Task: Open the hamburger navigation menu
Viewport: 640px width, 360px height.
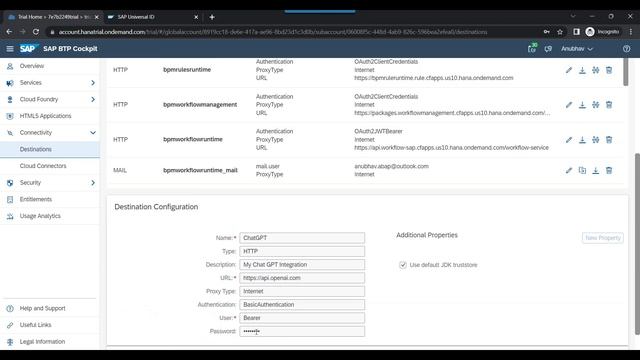Action: (x=10, y=49)
